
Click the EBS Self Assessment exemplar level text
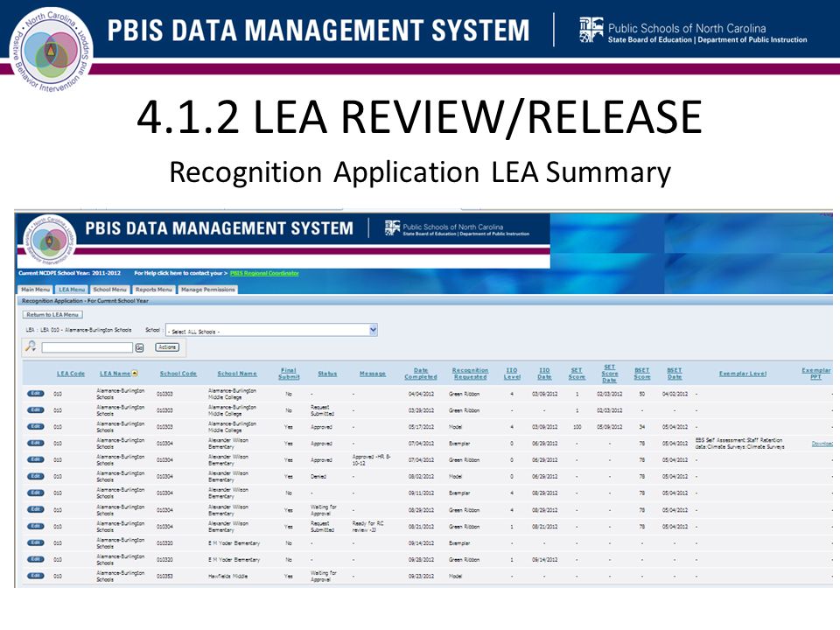coord(740,443)
